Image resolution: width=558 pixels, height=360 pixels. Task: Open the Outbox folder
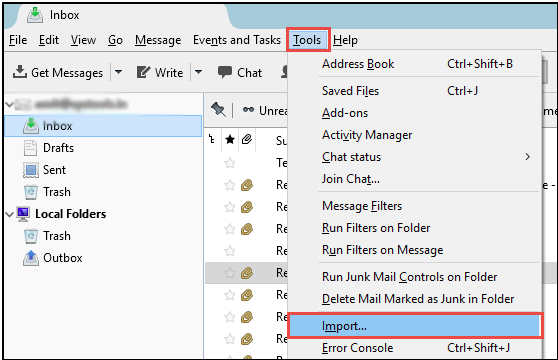coord(63,258)
